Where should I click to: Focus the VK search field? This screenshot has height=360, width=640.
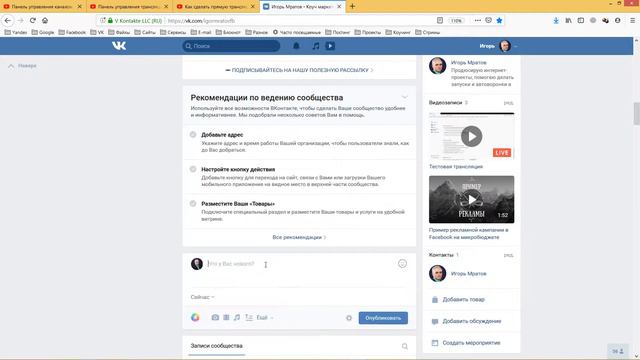pyautogui.click(x=231, y=46)
